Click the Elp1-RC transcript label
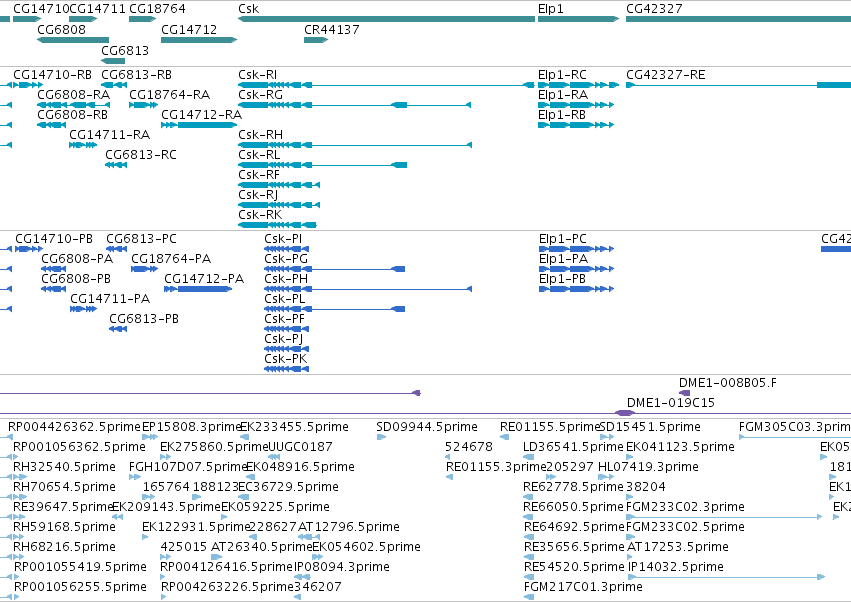The width and height of the screenshot is (851, 602). click(x=562, y=75)
